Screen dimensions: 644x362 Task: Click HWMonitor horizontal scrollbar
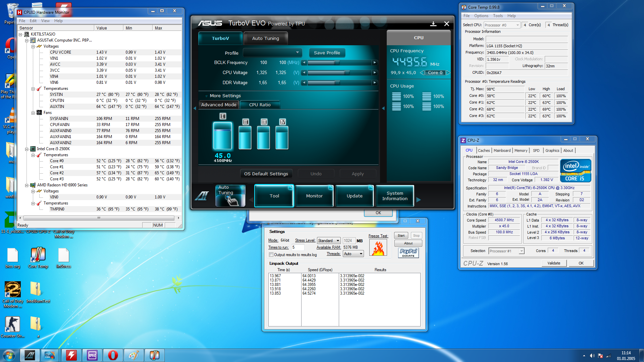coord(99,218)
